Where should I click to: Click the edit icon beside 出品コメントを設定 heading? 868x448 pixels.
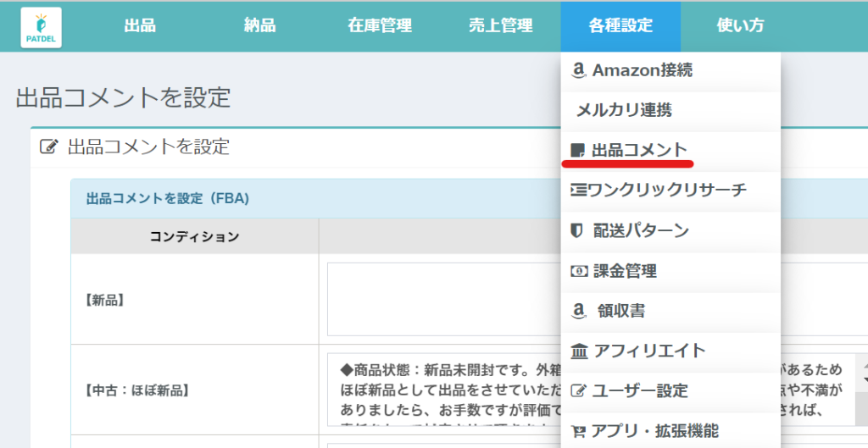coord(48,147)
